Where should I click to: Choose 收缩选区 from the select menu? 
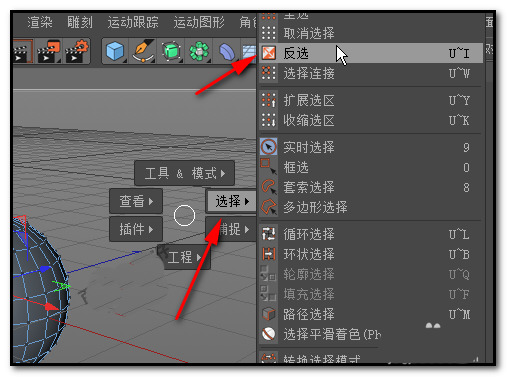point(309,120)
